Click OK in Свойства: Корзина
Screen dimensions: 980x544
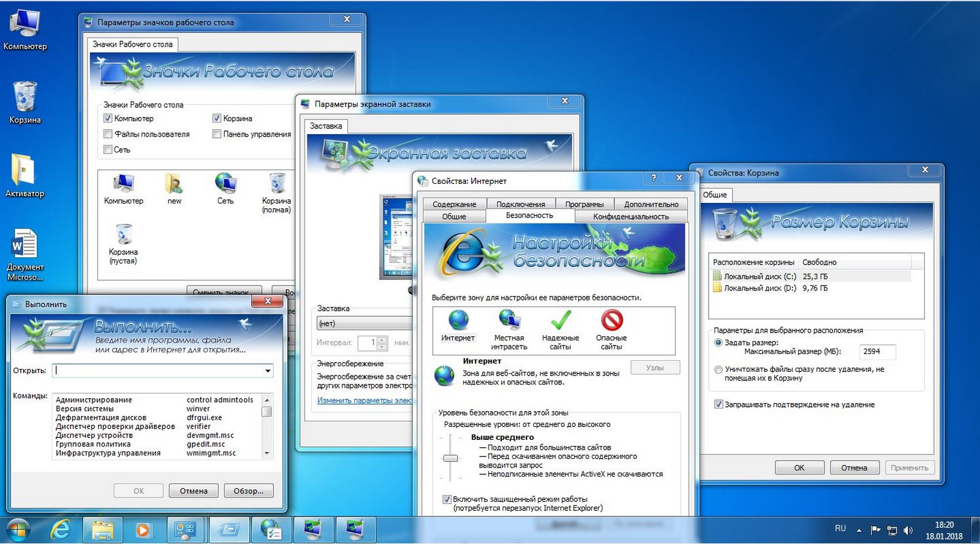(799, 467)
